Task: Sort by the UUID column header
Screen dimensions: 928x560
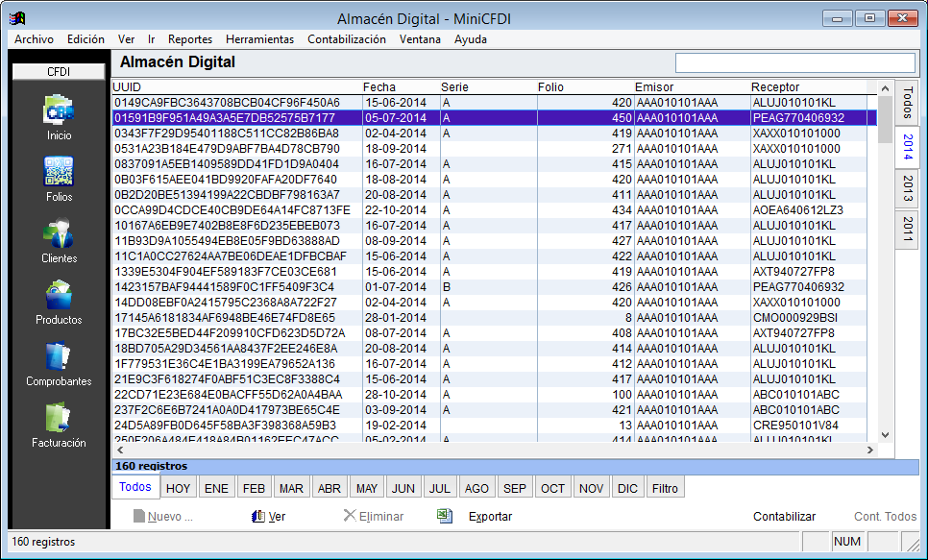Action: tap(236, 87)
